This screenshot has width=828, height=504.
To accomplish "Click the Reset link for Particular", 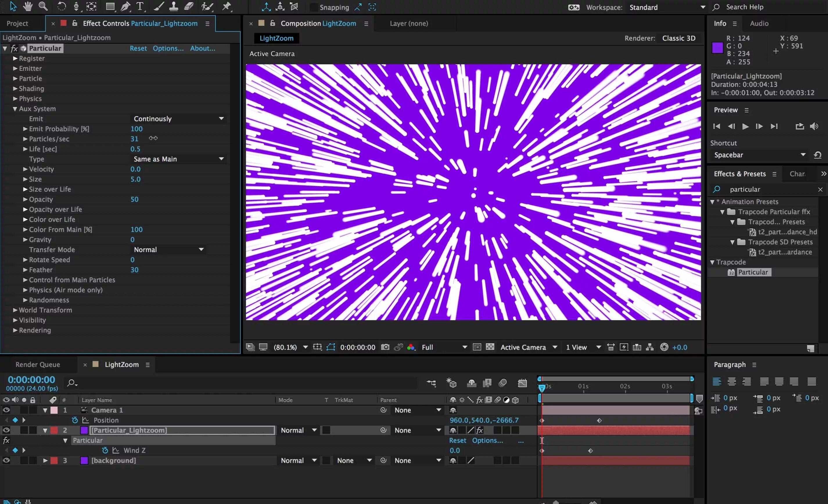I will (x=138, y=48).
